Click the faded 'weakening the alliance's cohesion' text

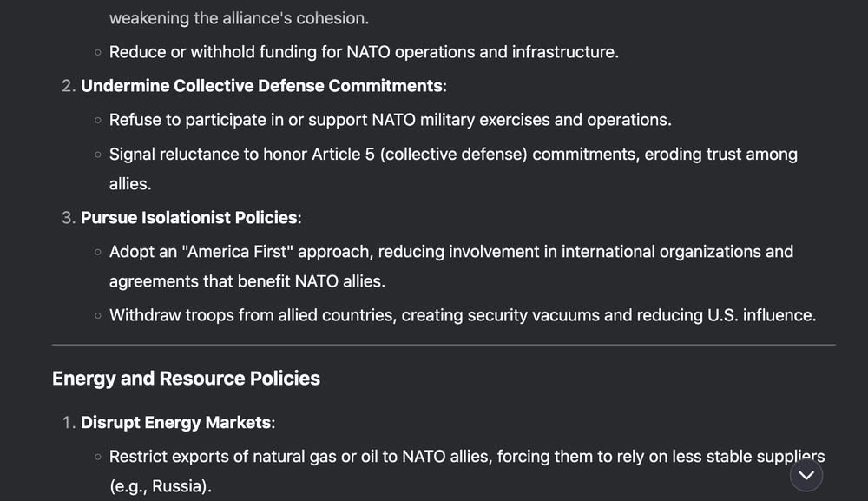pos(240,18)
